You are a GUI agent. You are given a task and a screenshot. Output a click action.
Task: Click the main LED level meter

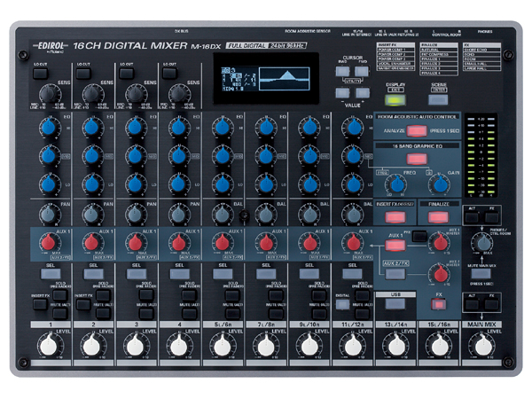481,156
